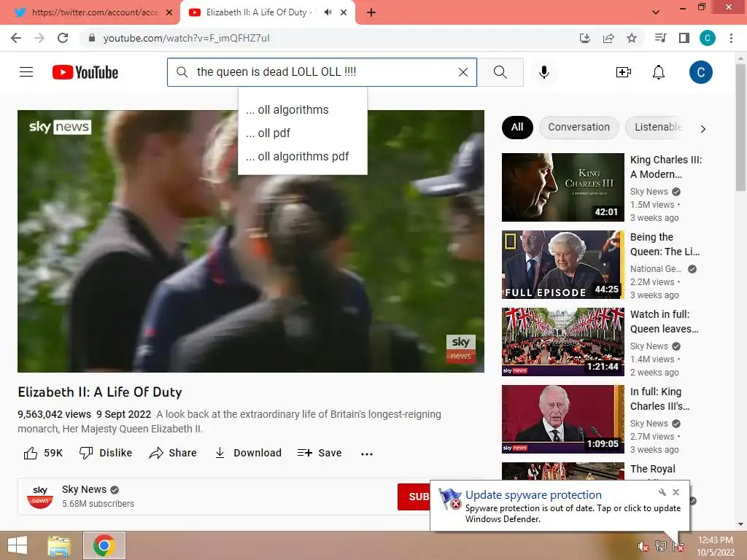
Task: Close the spyware protection notification
Action: point(676,492)
